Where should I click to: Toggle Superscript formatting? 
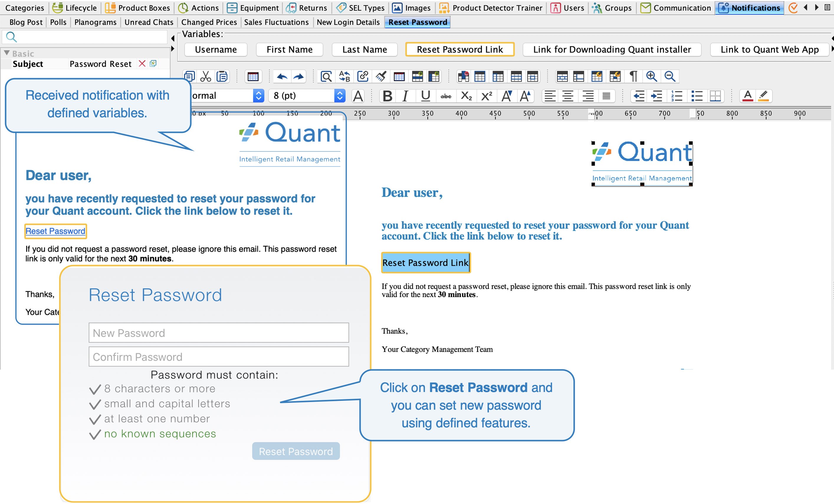[x=486, y=96]
